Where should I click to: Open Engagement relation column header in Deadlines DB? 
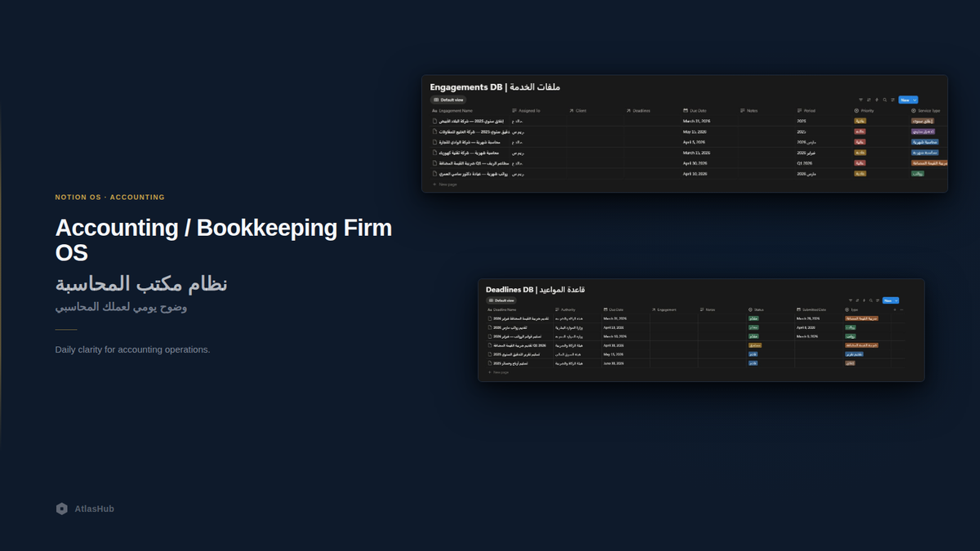(665, 309)
